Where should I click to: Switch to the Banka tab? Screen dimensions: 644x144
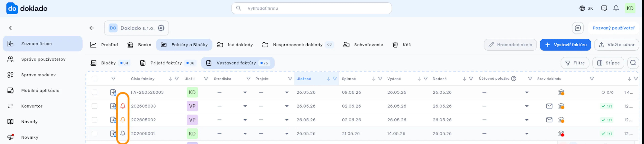coord(139,45)
